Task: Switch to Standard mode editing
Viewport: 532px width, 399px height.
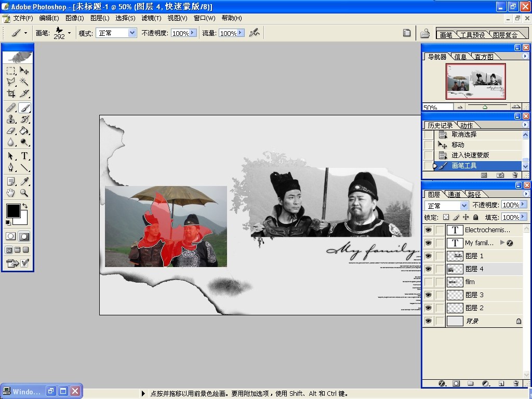Action: 11,236
